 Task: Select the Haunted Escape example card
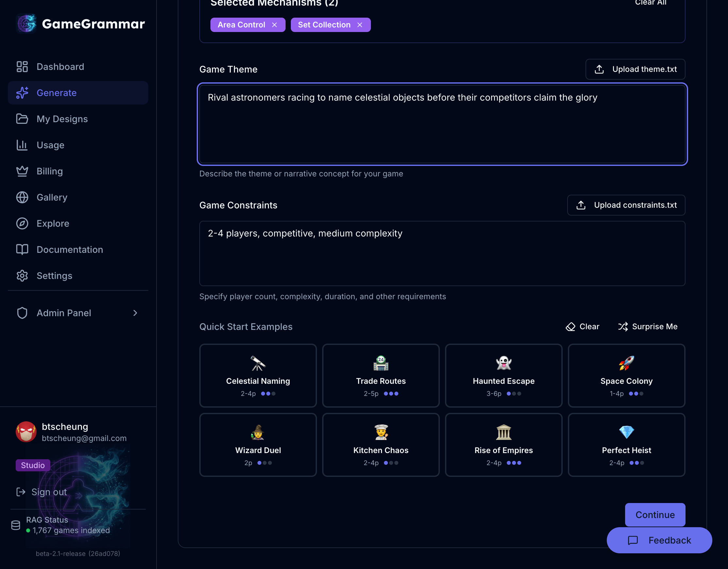point(503,375)
